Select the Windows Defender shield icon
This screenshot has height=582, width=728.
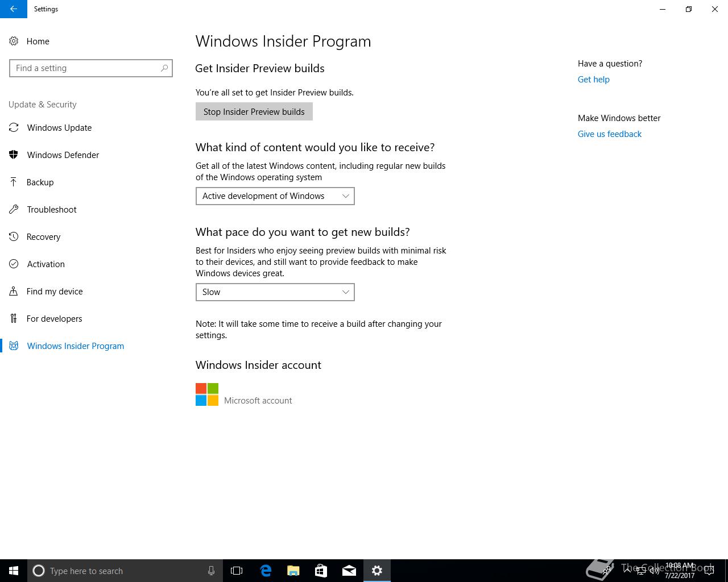pos(14,155)
